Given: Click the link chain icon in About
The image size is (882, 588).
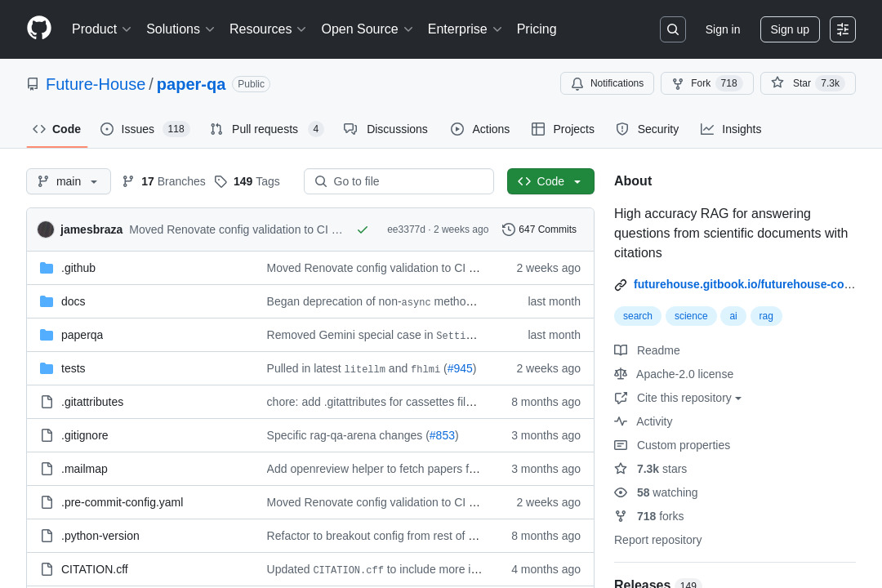Looking at the screenshot, I should click(621, 285).
